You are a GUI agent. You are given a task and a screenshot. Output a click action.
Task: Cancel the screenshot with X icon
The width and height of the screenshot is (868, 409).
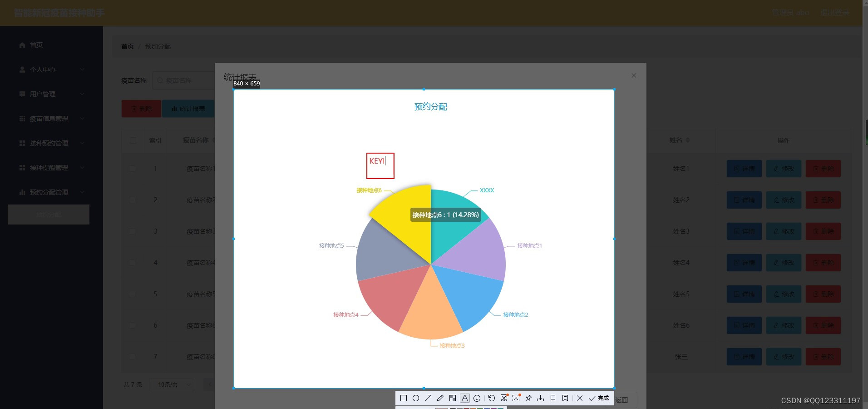coord(579,398)
